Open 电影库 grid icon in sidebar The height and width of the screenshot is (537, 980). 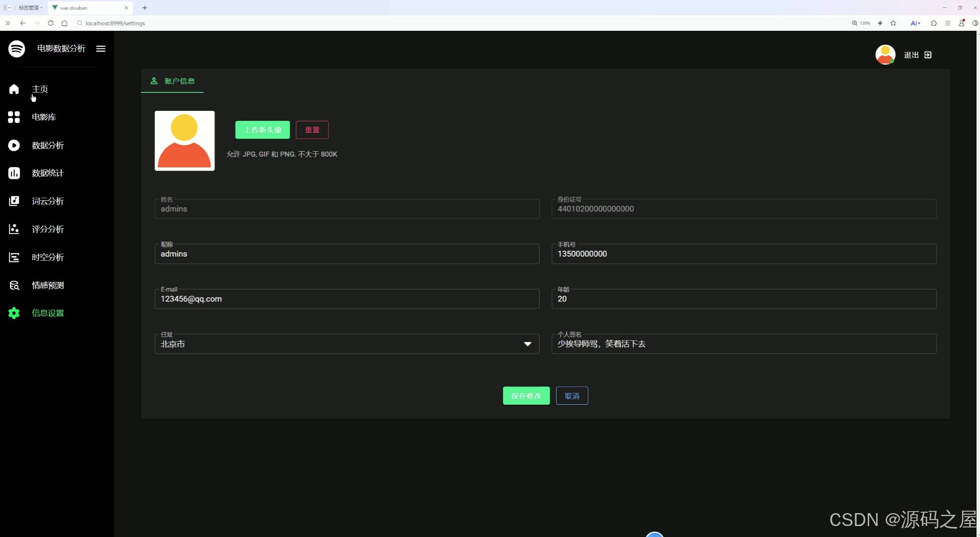click(14, 117)
